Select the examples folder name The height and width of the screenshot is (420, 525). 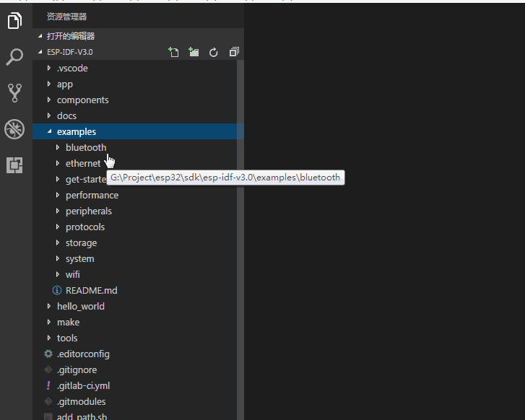77,132
